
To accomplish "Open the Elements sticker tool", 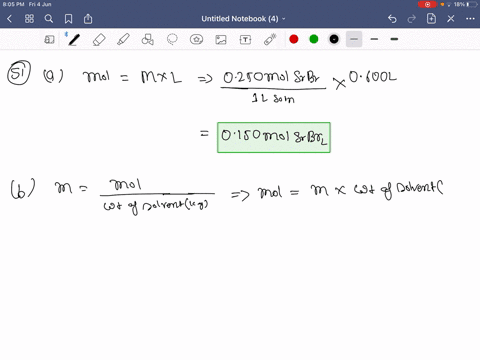I will point(196,40).
